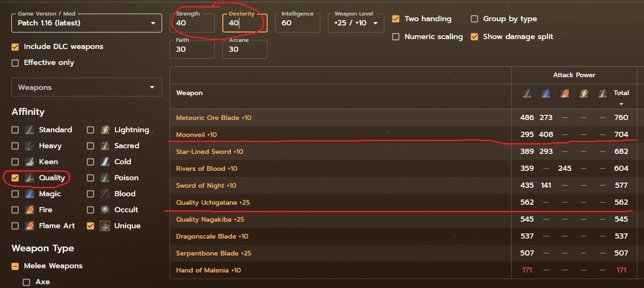Click the lightning damage column icon

click(584, 93)
